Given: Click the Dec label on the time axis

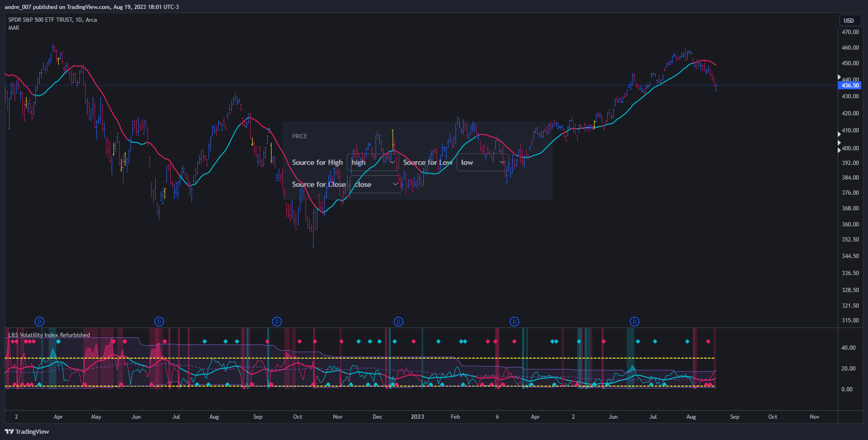Looking at the screenshot, I should pyautogui.click(x=377, y=417).
